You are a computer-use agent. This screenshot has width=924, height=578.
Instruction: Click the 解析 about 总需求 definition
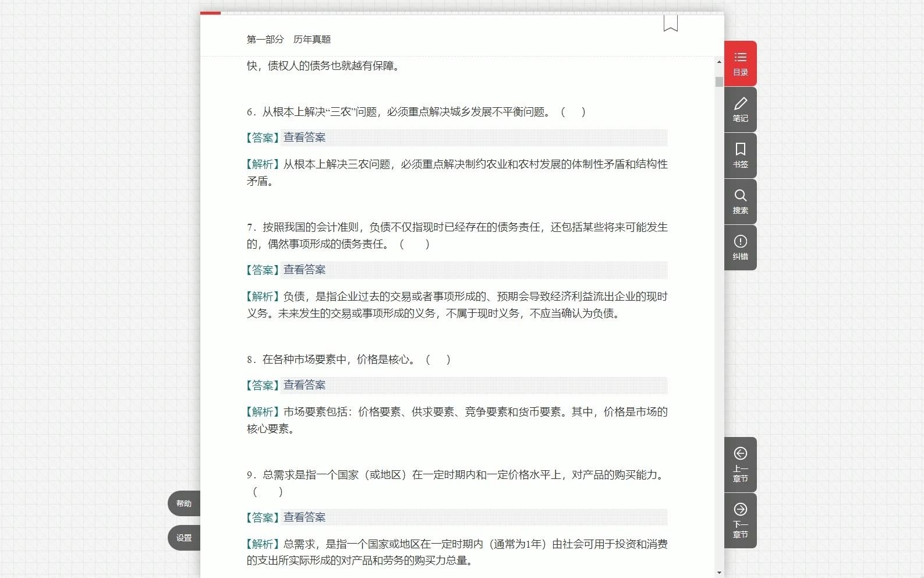click(x=457, y=552)
